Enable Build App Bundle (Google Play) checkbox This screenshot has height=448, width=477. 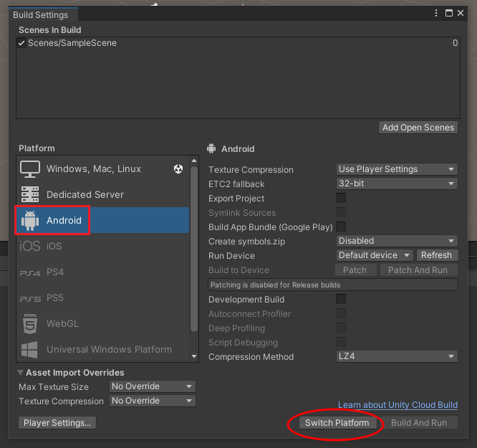coord(341,227)
